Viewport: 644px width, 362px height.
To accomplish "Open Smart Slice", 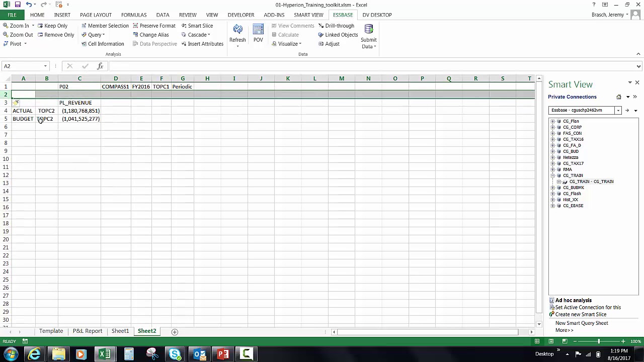I will point(197,26).
